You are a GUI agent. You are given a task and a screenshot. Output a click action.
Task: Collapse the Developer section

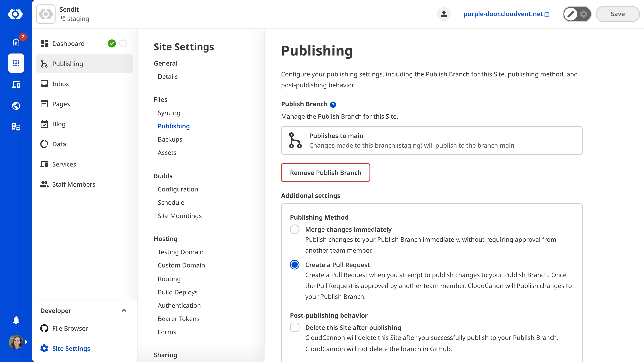click(124, 311)
